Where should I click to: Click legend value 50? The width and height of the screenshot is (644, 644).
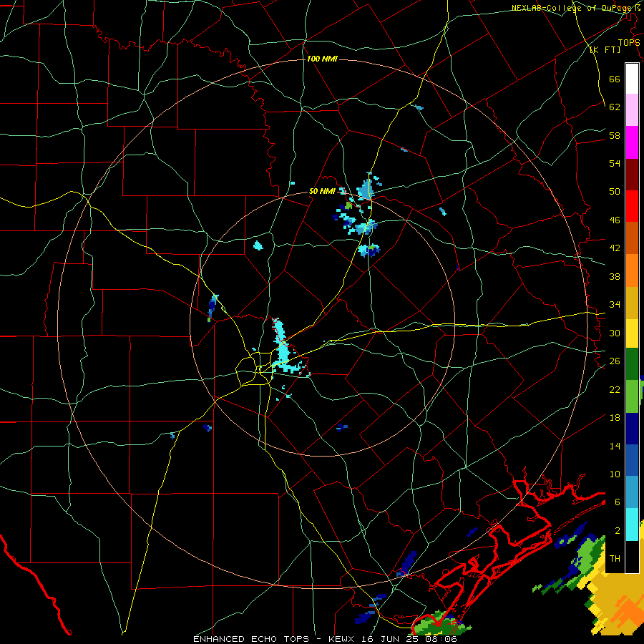(615, 191)
